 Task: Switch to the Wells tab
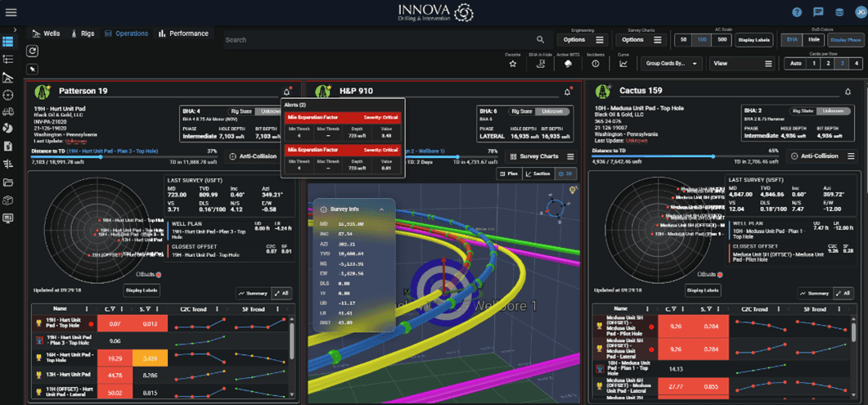pyautogui.click(x=47, y=34)
